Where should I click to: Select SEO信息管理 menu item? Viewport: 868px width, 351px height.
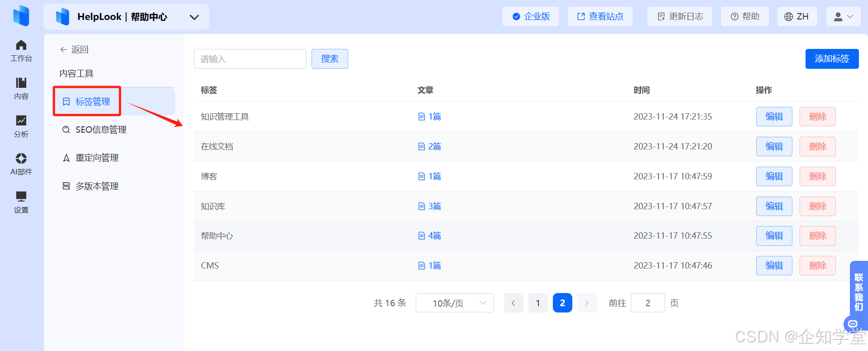click(101, 130)
